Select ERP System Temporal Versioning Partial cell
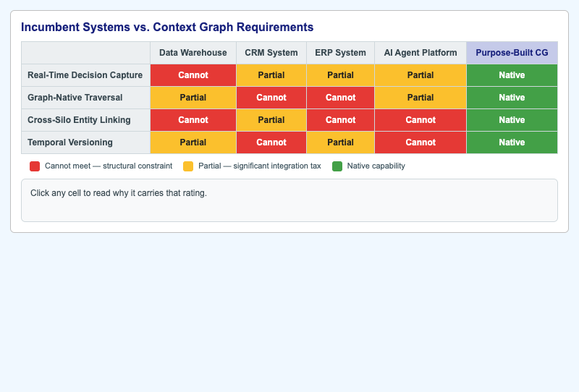579x392 pixels. 340,142
